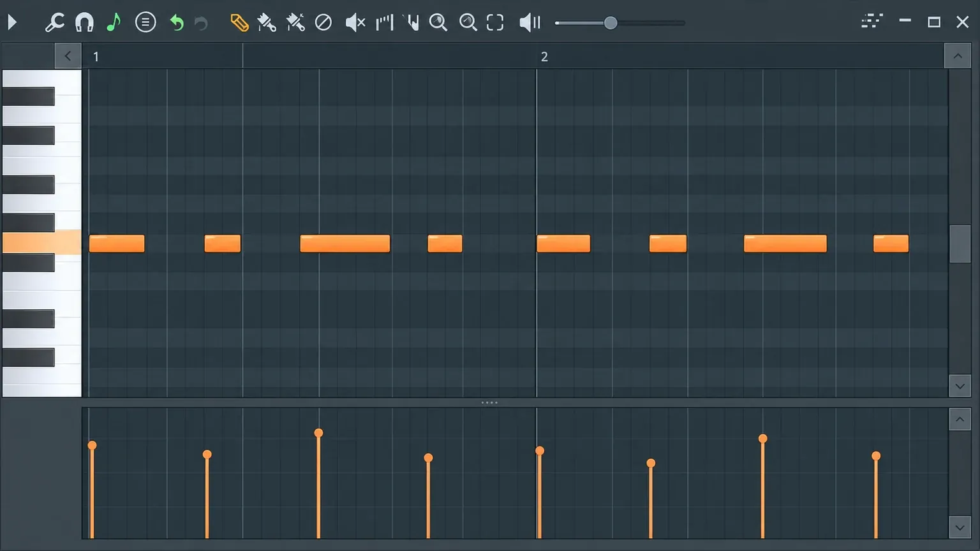Open the piano roll options arrow menu
This screenshot has width=980, height=551.
click(x=12, y=22)
